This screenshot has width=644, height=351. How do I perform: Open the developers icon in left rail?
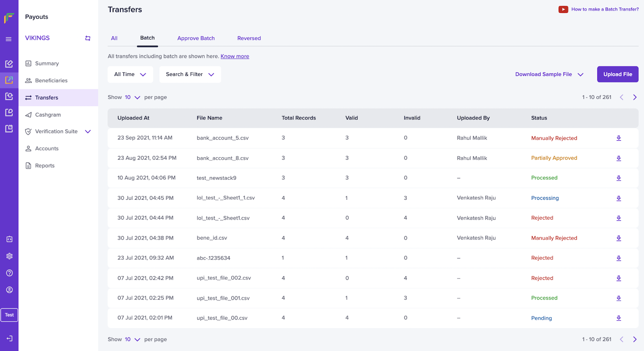9,239
